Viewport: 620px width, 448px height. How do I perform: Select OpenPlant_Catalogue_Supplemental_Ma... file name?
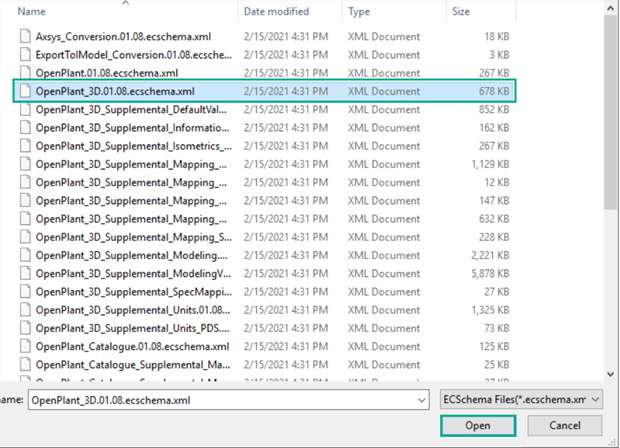tap(133, 365)
